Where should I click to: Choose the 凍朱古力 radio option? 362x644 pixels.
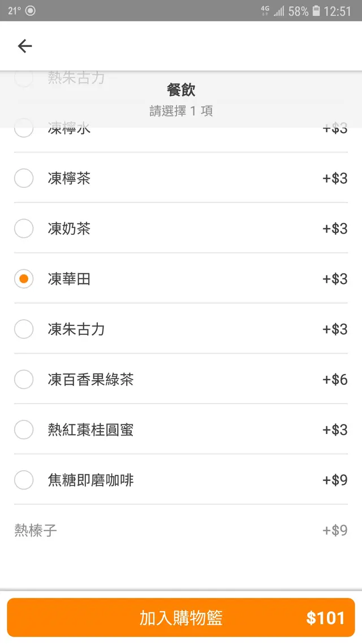[24, 329]
